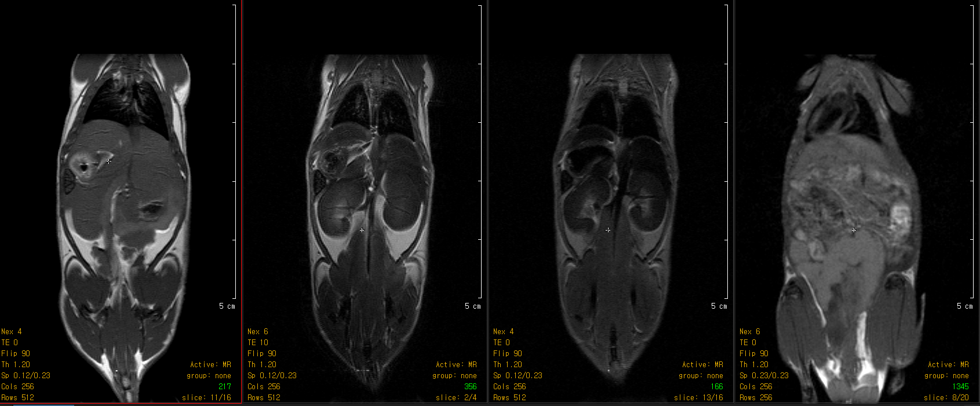Click 'Active: MR' in the slice 11/16 panel
Image resolution: width=980 pixels, height=406 pixels.
pyautogui.click(x=210, y=364)
